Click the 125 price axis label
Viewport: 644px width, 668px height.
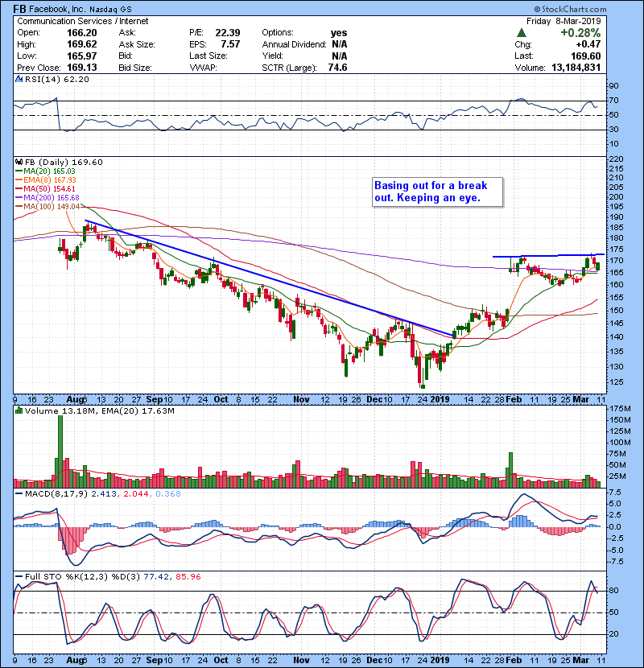pyautogui.click(x=617, y=381)
